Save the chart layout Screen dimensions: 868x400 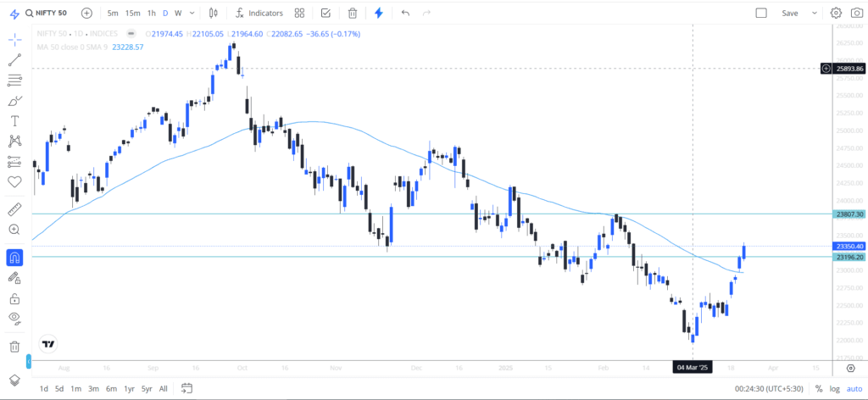point(790,13)
